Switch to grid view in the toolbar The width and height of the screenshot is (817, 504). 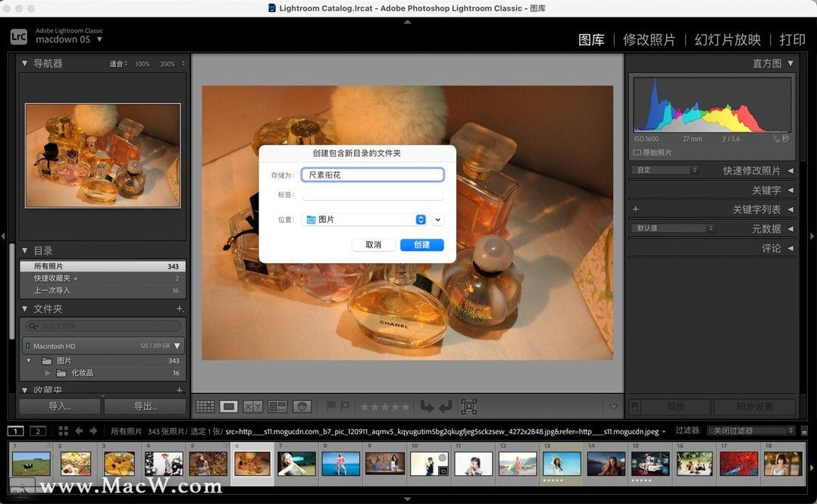point(205,406)
